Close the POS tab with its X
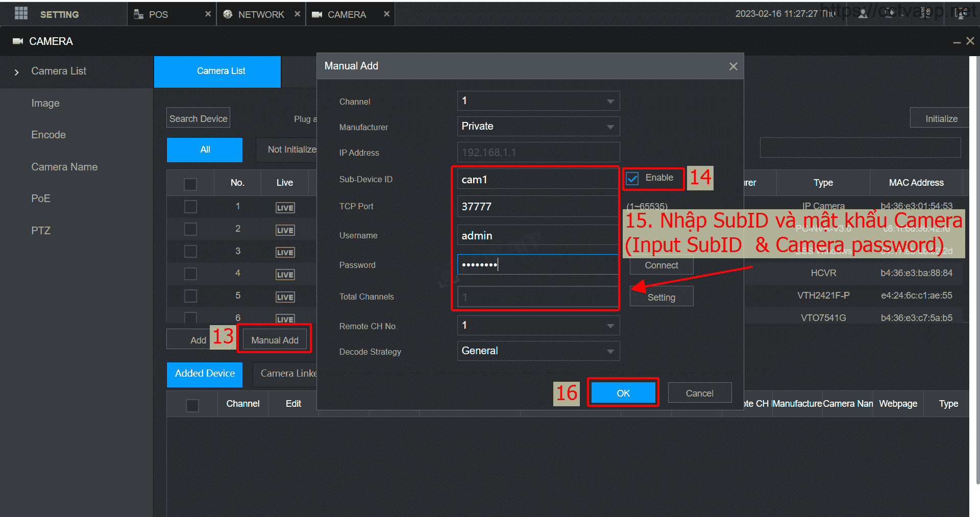 [208, 14]
